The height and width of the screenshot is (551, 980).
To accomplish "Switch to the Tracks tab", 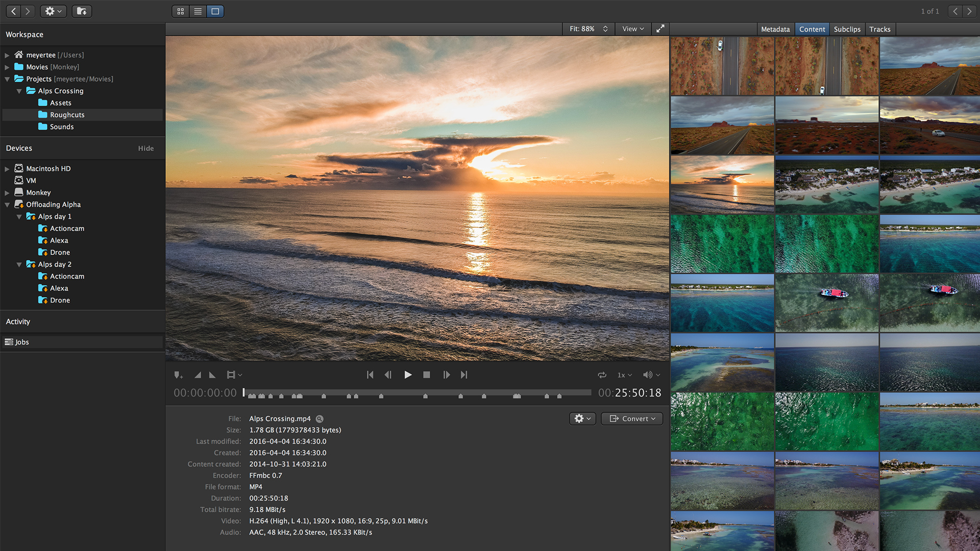I will tap(880, 29).
